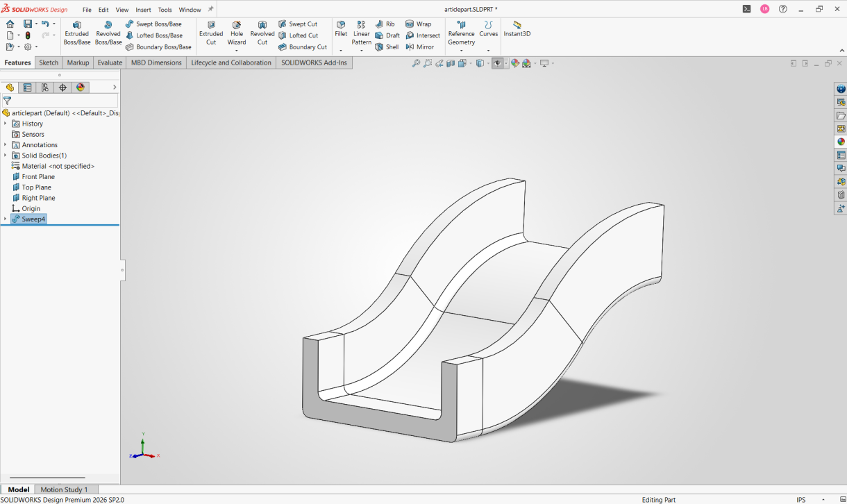
Task: Pin the menu bar with pushpin
Action: click(210, 9)
